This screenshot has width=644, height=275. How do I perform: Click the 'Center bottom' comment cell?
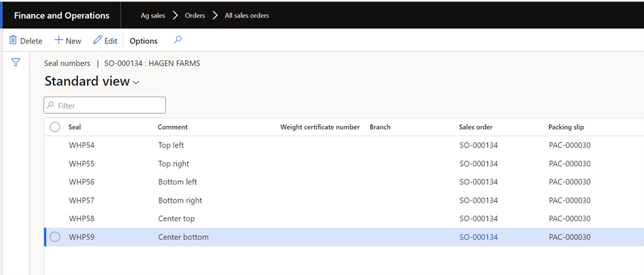pos(183,237)
